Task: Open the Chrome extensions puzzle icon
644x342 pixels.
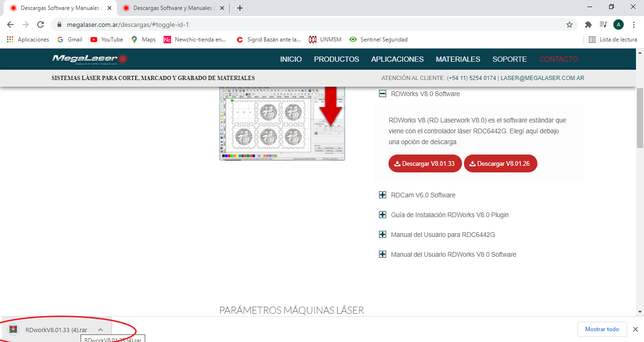Action: [588, 24]
